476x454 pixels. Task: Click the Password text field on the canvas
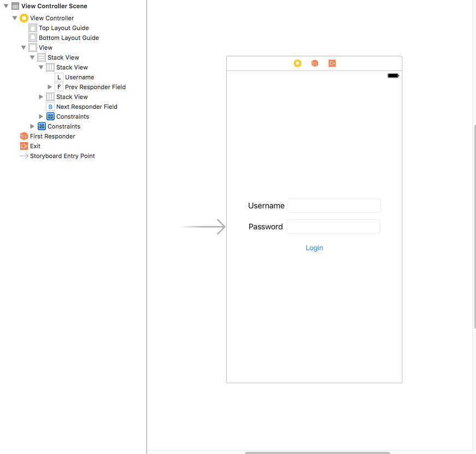[x=333, y=226]
